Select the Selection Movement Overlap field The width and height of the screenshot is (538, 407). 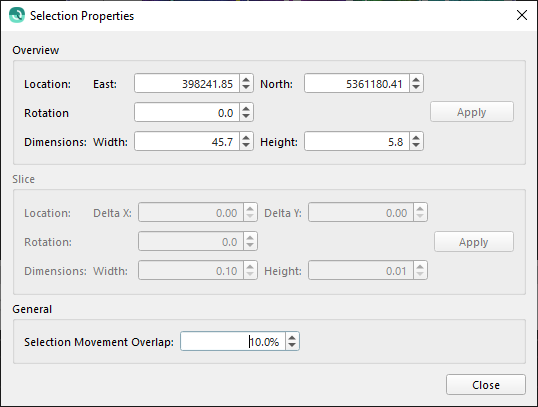(233, 341)
